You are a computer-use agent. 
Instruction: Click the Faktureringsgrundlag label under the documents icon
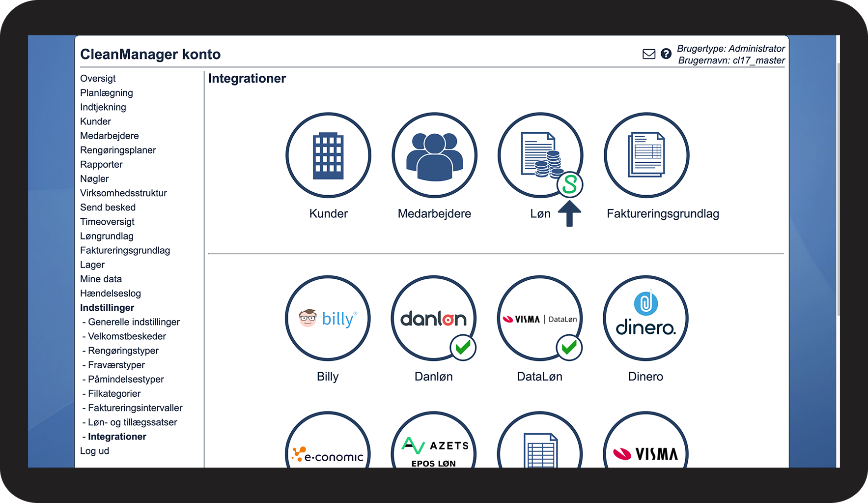click(x=663, y=213)
